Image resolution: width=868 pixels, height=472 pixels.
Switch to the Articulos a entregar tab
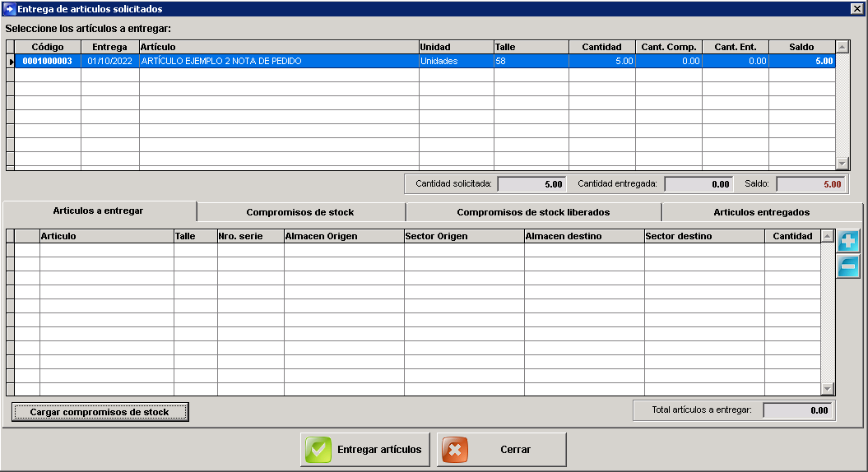coord(98,211)
